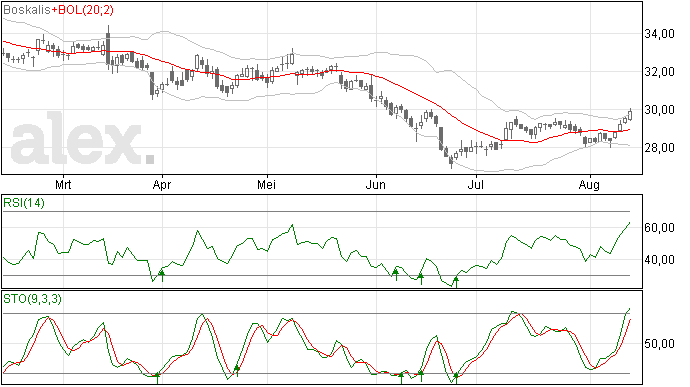Click the STO(9,3,3) indicator label
Image resolution: width=690 pixels, height=387 pixels.
tap(32, 299)
